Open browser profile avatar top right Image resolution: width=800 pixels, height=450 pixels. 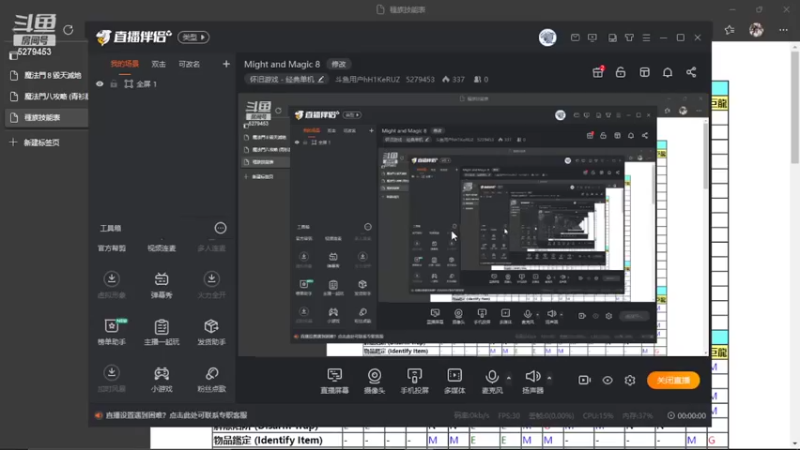(756, 30)
